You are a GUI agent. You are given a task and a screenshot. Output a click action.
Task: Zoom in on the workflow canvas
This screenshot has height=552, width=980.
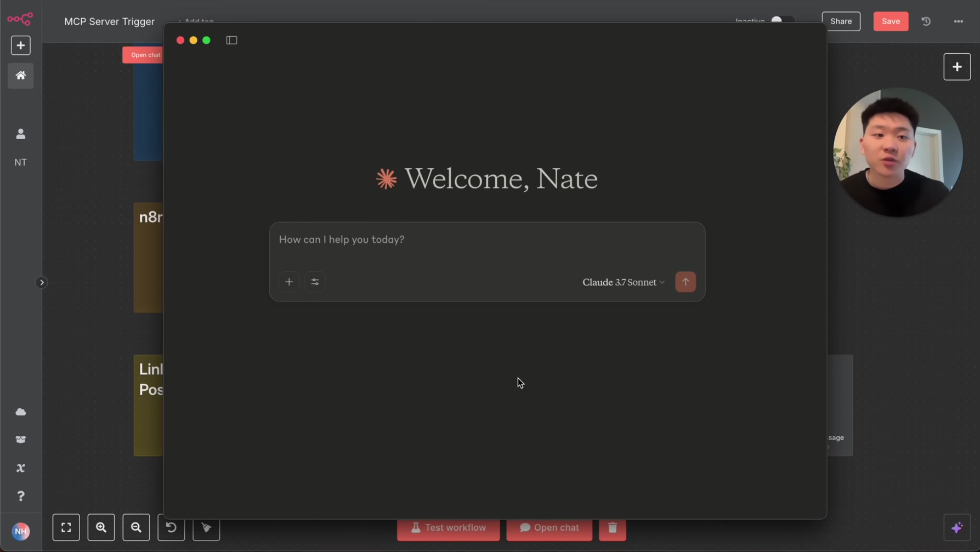[101, 527]
